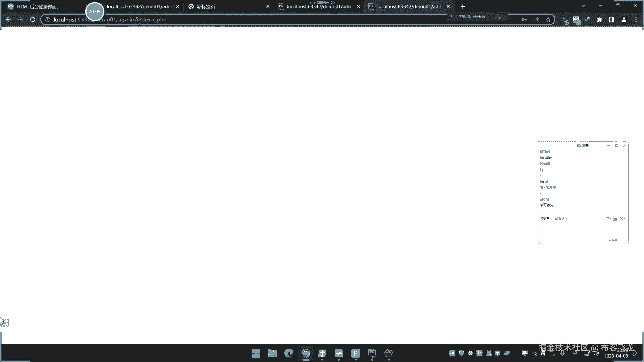Switch to the 新标签页 tab

coord(206,7)
